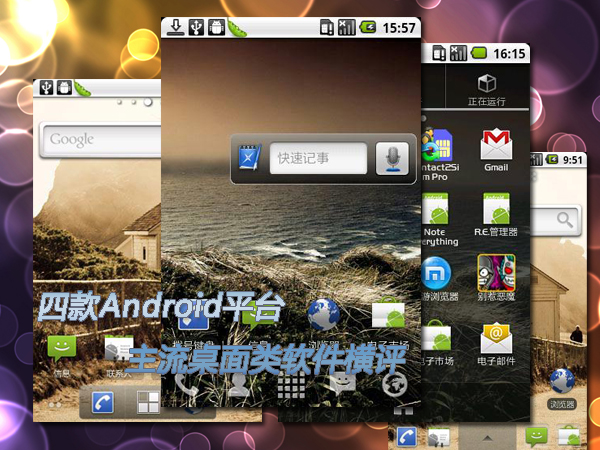Open the green 信息 messaging icon on the Google screen

[62, 348]
